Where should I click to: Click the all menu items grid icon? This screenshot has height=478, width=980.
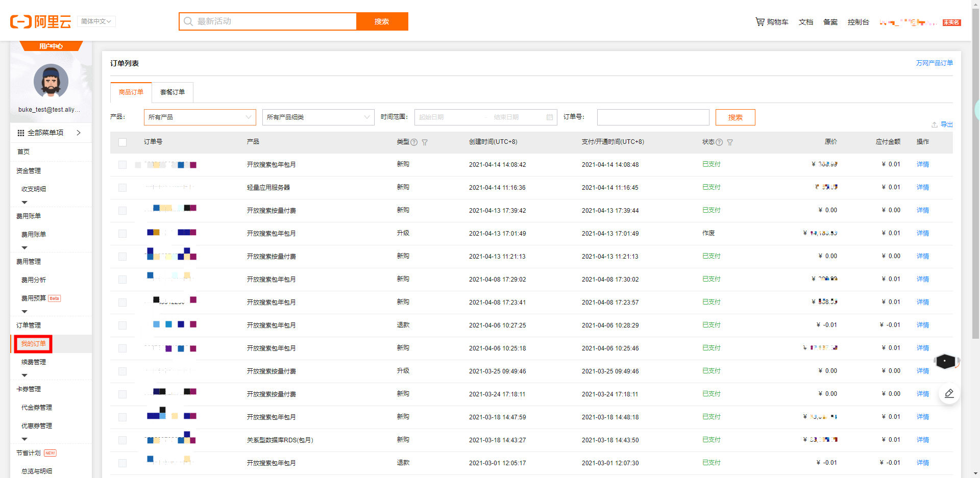point(20,133)
